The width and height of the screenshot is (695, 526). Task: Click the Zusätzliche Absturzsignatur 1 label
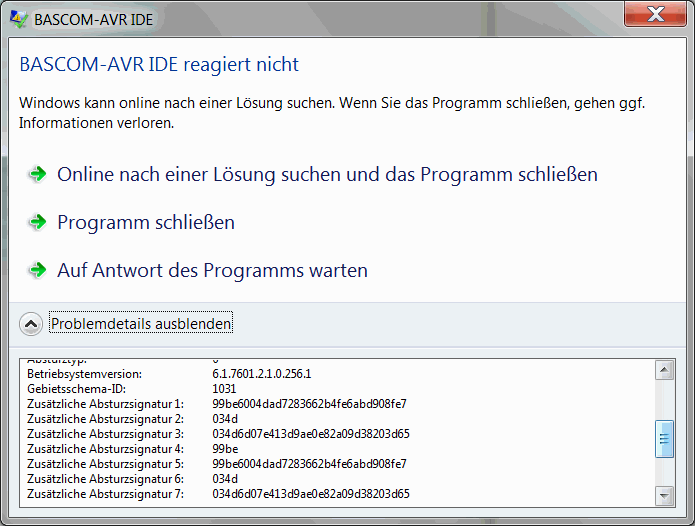tap(105, 404)
